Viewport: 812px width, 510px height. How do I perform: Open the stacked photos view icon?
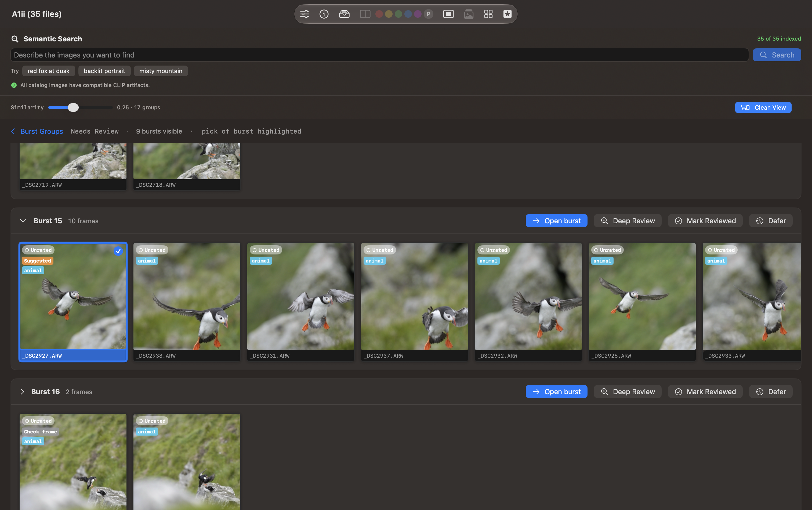[469, 14]
